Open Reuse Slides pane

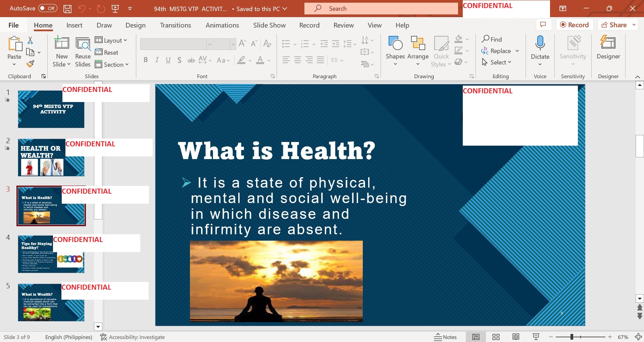coord(83,51)
